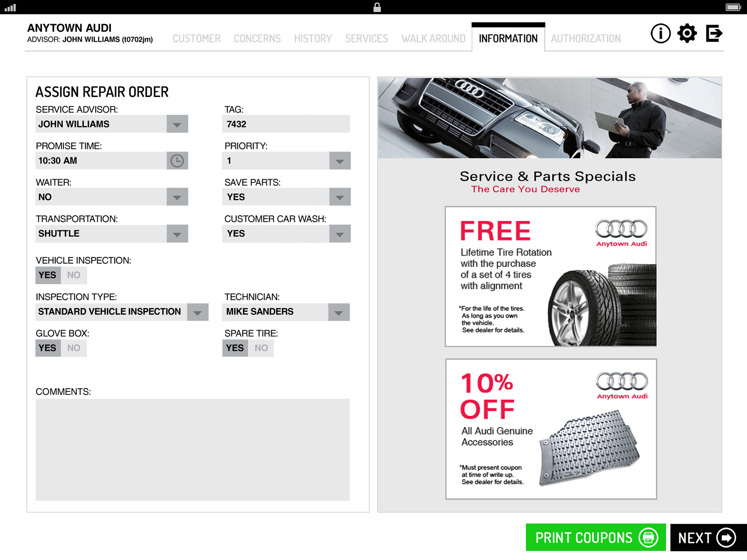Select the 10% off accessories coupon
This screenshot has width=747, height=560.
551,429
